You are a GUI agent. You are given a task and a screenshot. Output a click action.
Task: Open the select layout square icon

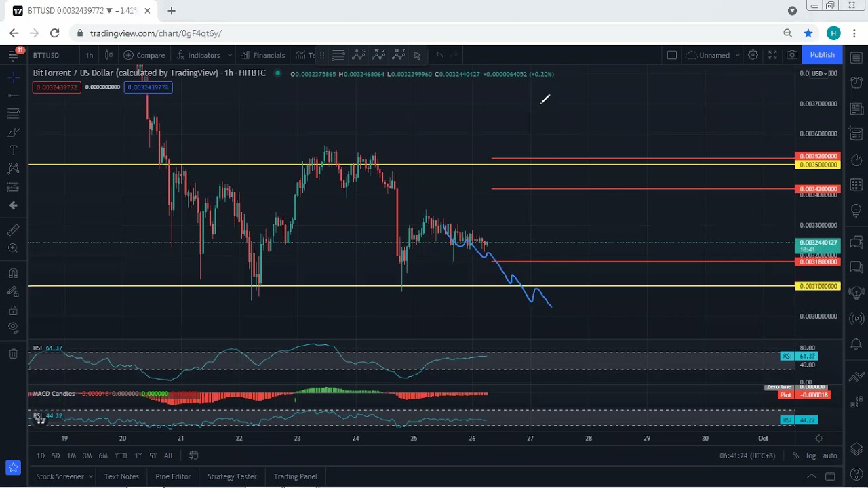tap(672, 55)
